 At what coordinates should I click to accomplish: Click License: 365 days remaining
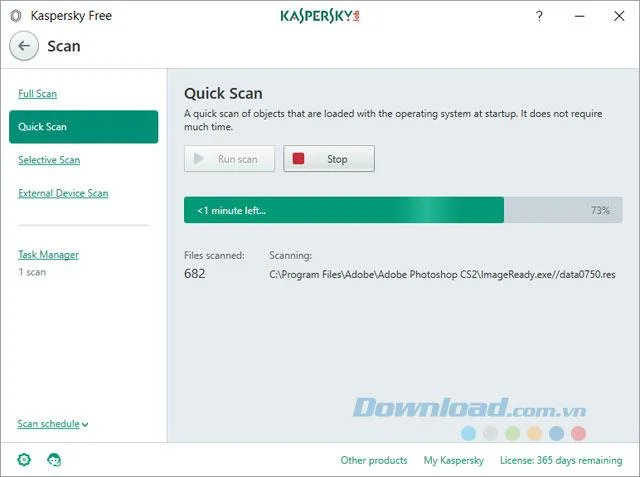click(x=561, y=460)
